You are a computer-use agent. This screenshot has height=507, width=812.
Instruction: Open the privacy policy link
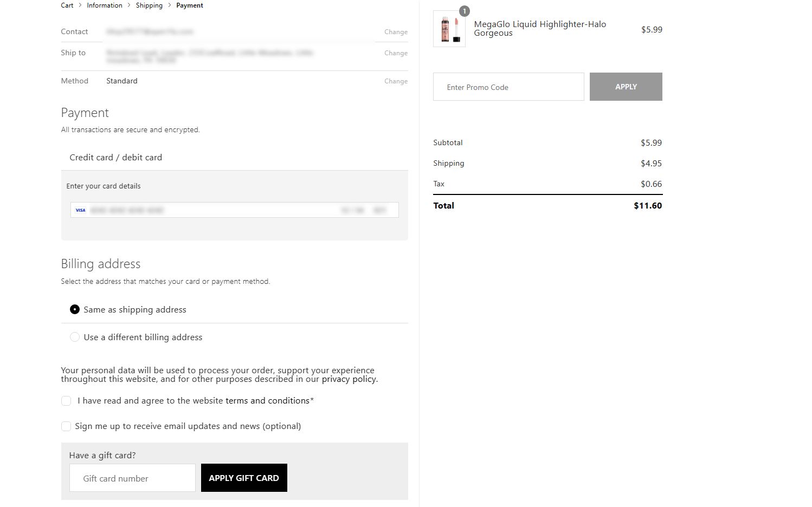pyautogui.click(x=349, y=379)
